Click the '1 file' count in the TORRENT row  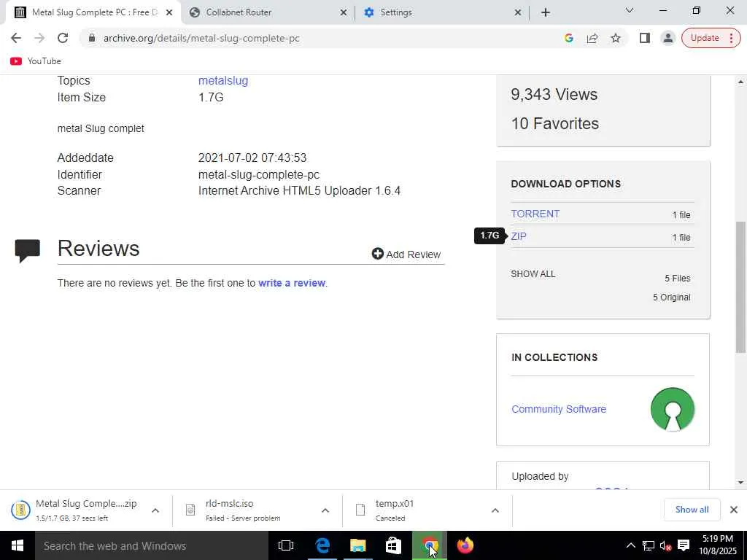[x=681, y=215]
